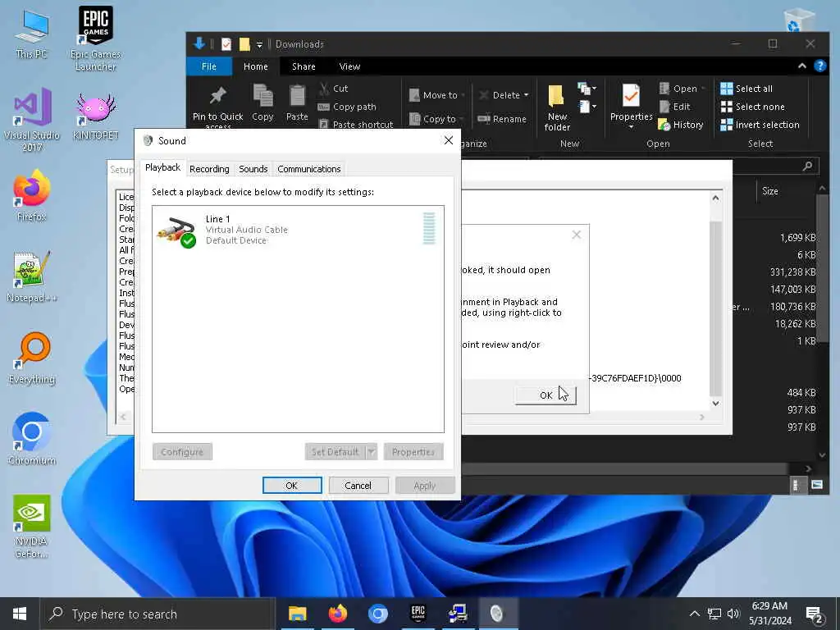Show hidden system tray icons

(x=694, y=614)
